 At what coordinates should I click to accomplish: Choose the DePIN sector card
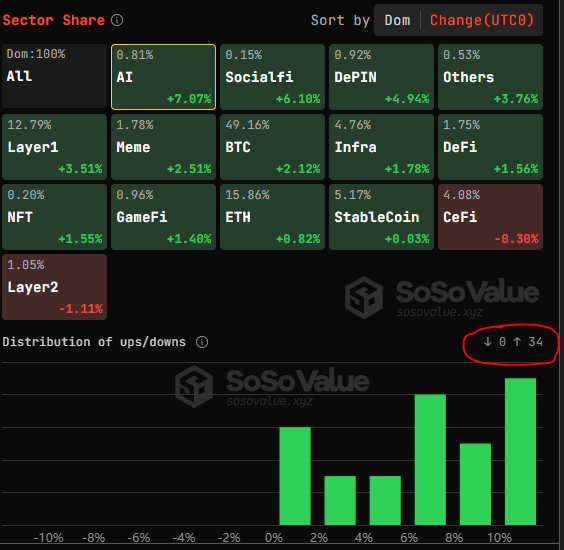pyautogui.click(x=381, y=77)
